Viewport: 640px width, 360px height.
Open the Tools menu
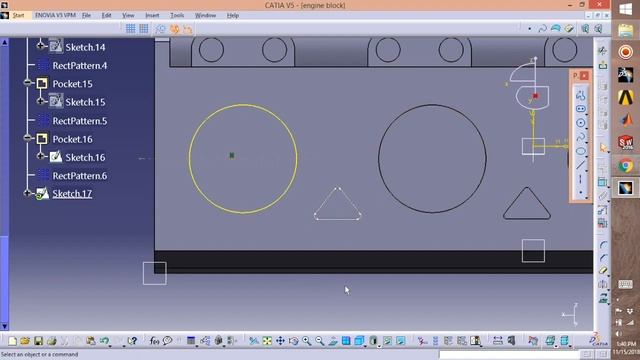tap(177, 16)
